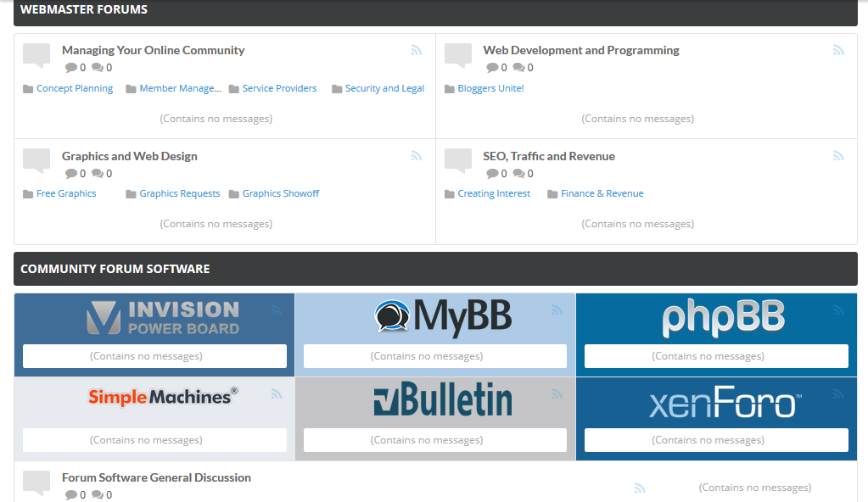
Task: Open the Security and Legal subforum
Action: click(x=384, y=88)
